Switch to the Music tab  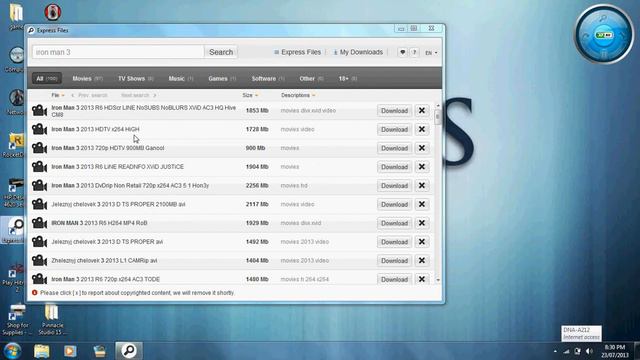tap(181, 78)
